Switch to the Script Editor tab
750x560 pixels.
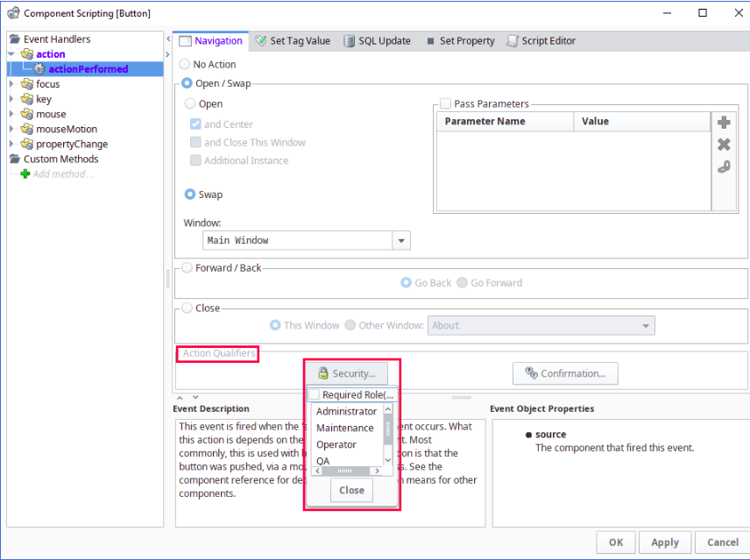[x=541, y=41]
